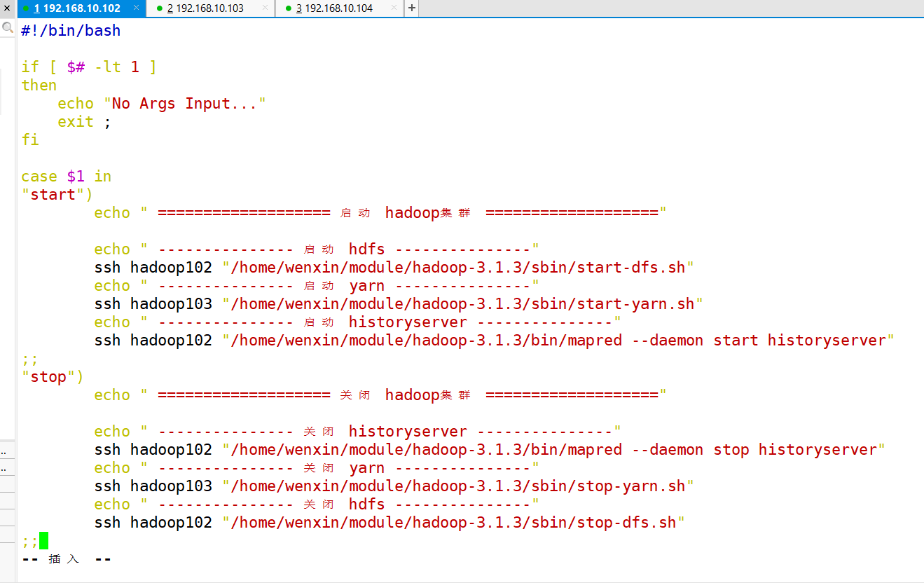
Task: Close the 192.168.10.102 tab
Action: (135, 8)
